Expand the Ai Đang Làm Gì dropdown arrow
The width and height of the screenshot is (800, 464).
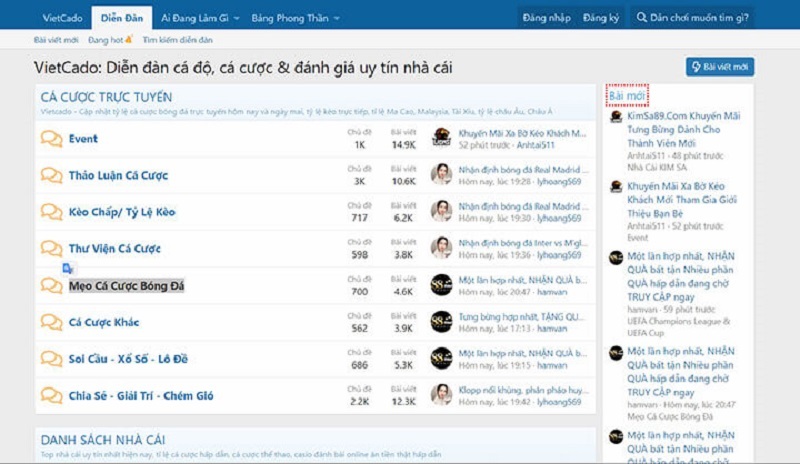[236, 18]
